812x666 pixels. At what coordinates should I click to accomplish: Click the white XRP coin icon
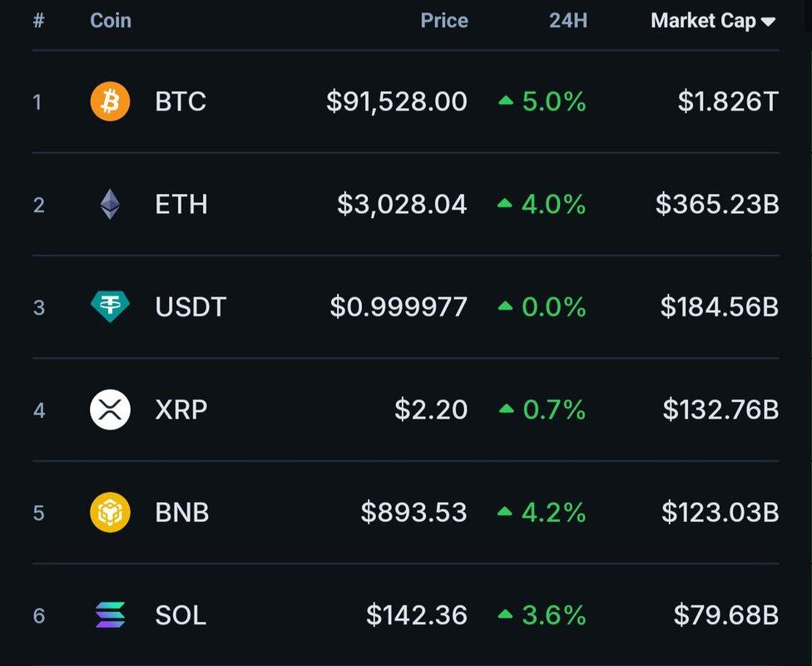point(110,410)
